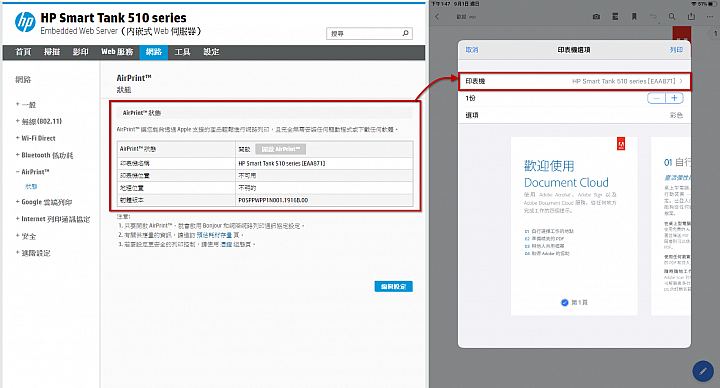Select the 網路 tab
The image size is (720, 388).
pos(153,52)
